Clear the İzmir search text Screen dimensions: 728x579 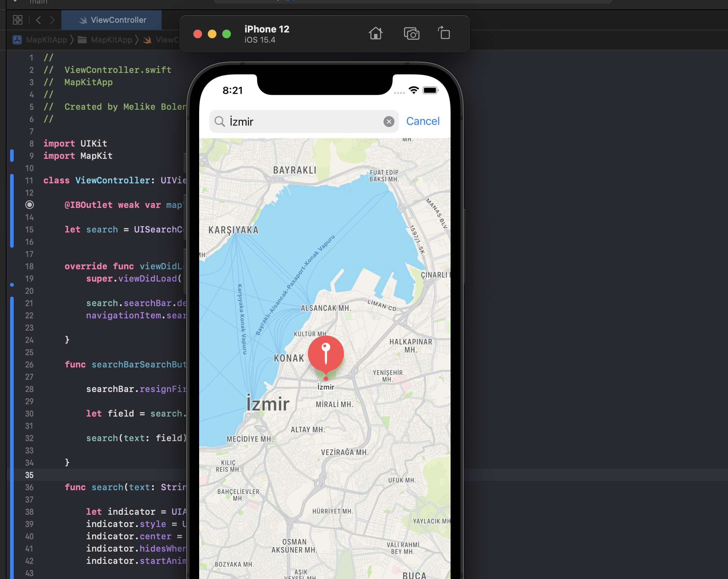389,122
